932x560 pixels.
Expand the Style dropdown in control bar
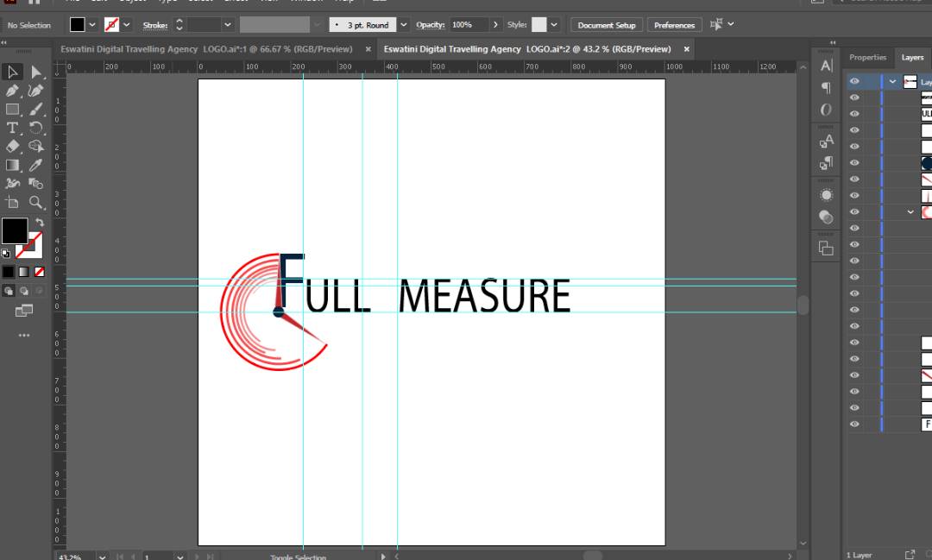click(554, 25)
